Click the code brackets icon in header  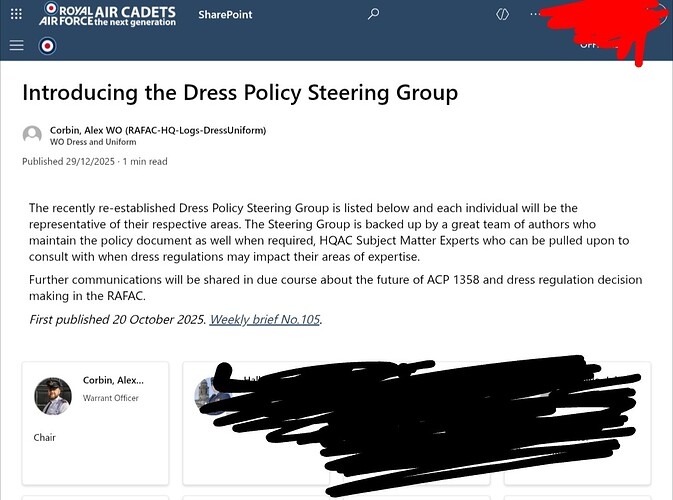click(502, 14)
